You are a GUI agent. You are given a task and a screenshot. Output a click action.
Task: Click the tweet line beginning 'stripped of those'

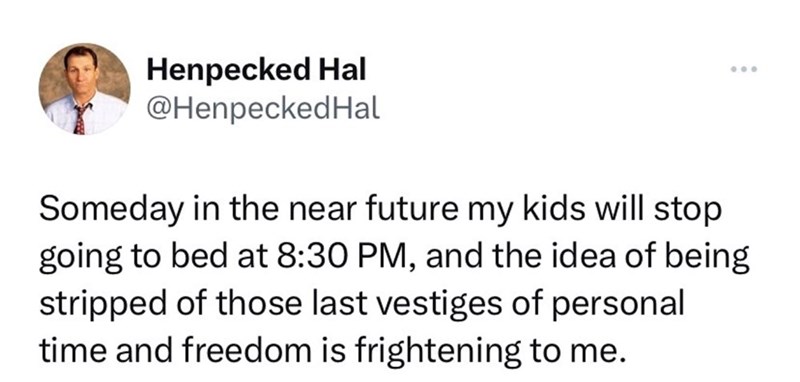361,305
